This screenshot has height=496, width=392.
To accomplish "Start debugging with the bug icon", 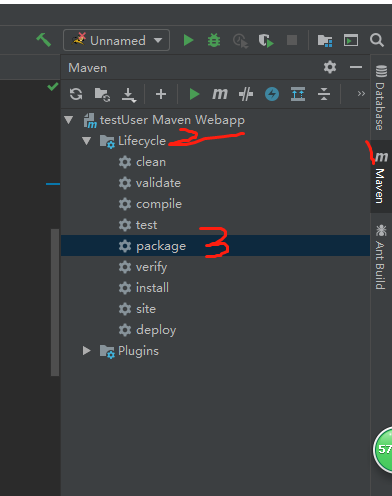I will (x=214, y=40).
